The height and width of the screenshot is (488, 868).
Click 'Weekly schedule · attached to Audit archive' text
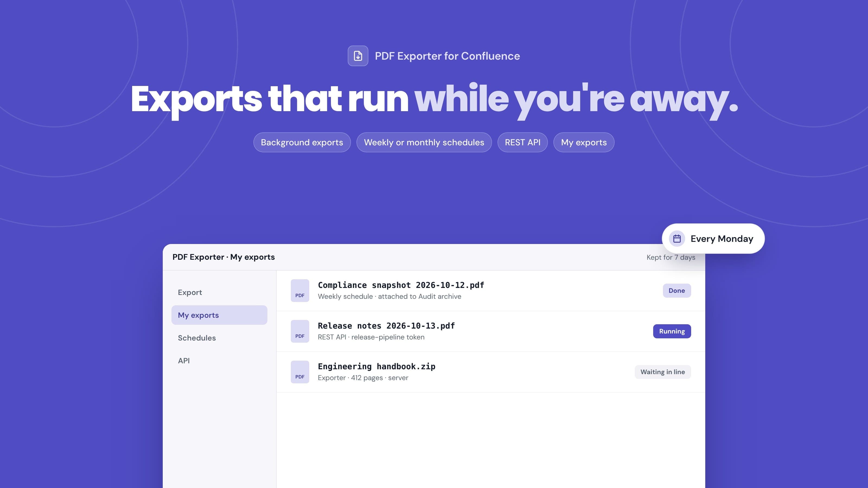pyautogui.click(x=390, y=296)
